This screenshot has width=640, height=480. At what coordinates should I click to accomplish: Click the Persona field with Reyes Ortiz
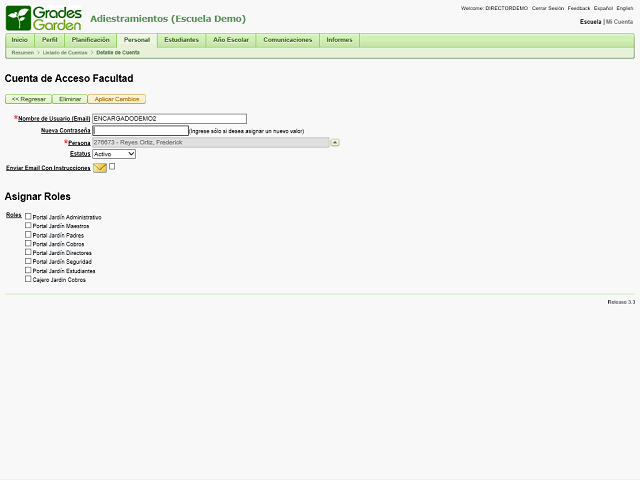pyautogui.click(x=211, y=142)
